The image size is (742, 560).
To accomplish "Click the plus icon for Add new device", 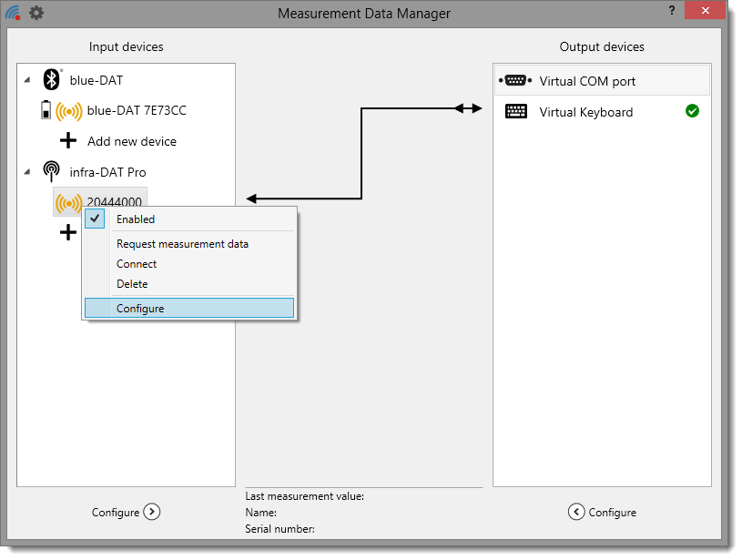I will 68,141.
